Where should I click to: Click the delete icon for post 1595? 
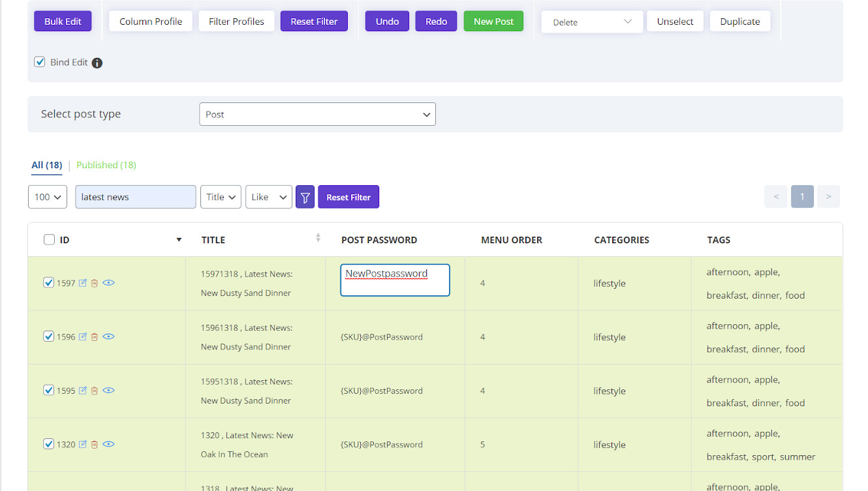(95, 390)
